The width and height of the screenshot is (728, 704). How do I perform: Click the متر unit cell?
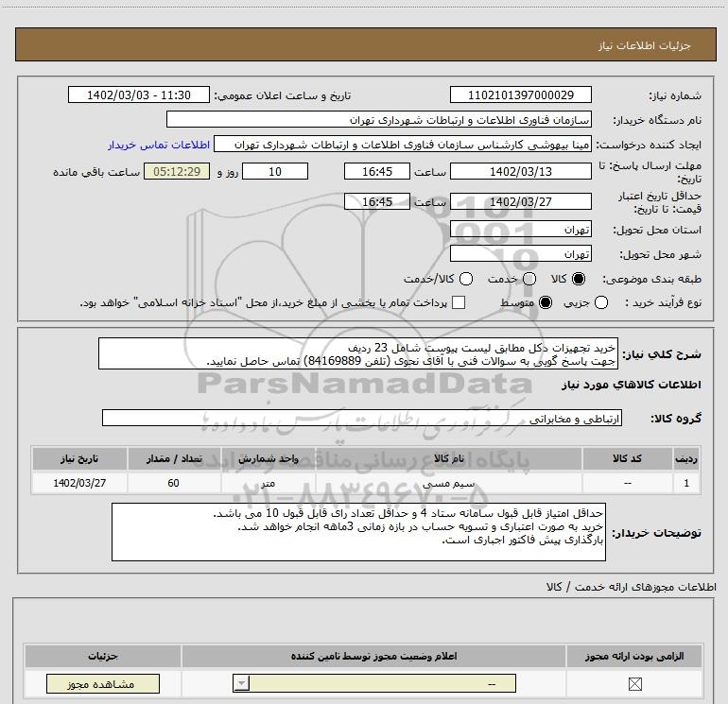(x=268, y=483)
